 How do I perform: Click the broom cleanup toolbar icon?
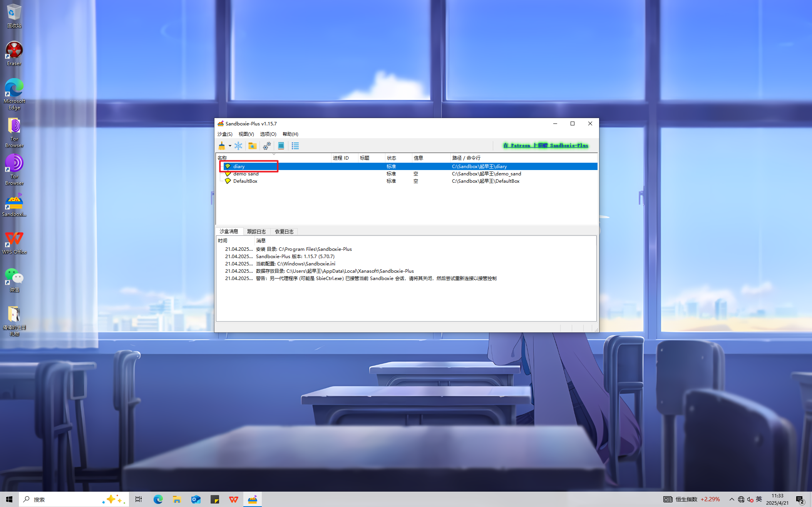[222, 146]
